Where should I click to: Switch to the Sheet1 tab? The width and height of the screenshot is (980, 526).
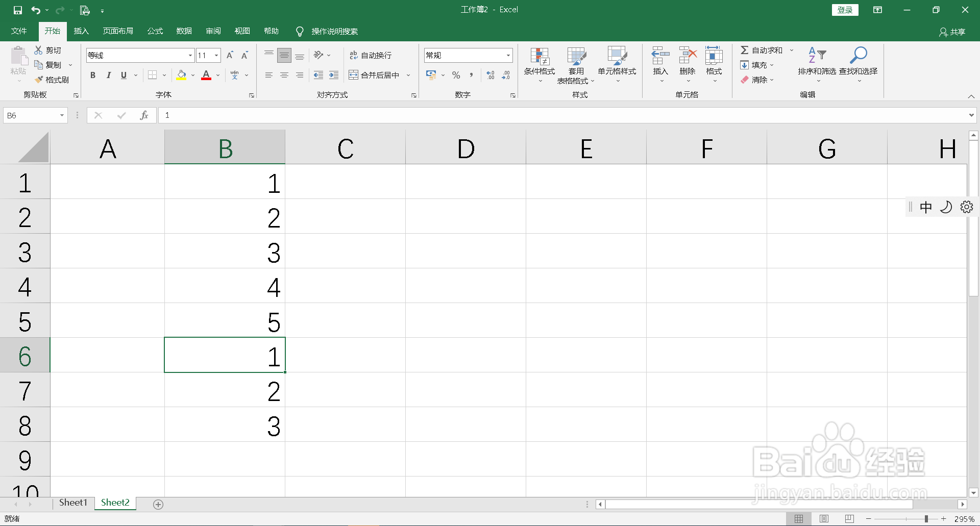tap(73, 503)
